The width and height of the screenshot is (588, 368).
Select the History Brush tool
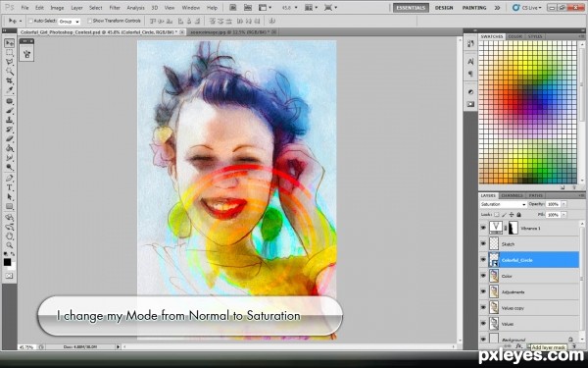10,130
